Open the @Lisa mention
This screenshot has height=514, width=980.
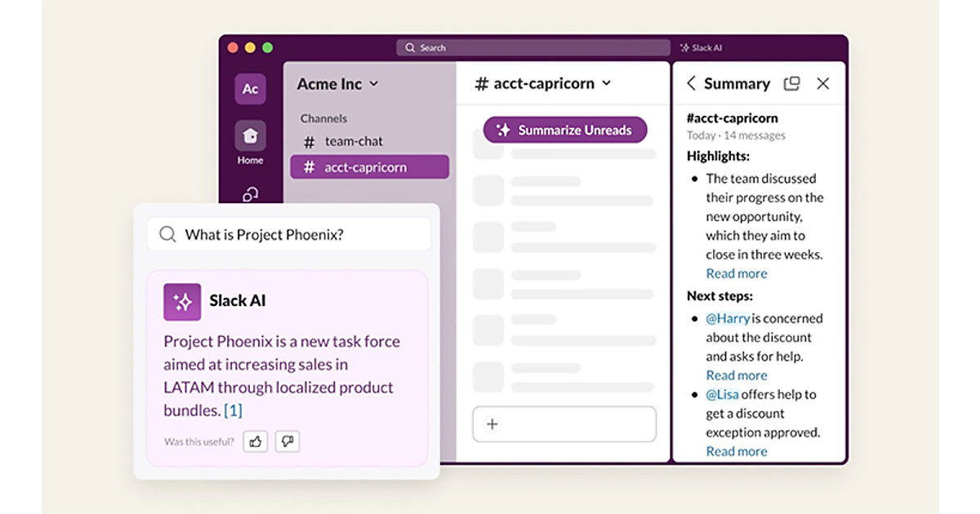[722, 394]
